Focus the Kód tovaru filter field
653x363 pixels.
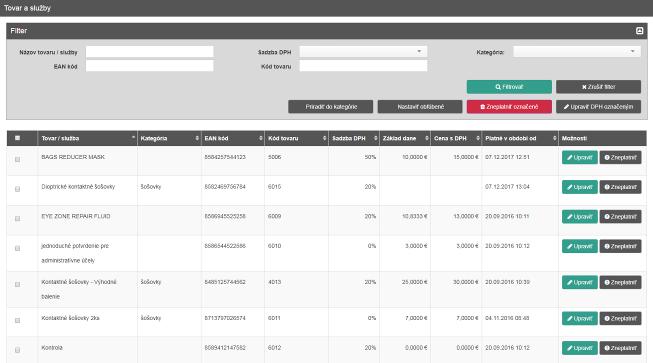[363, 66]
